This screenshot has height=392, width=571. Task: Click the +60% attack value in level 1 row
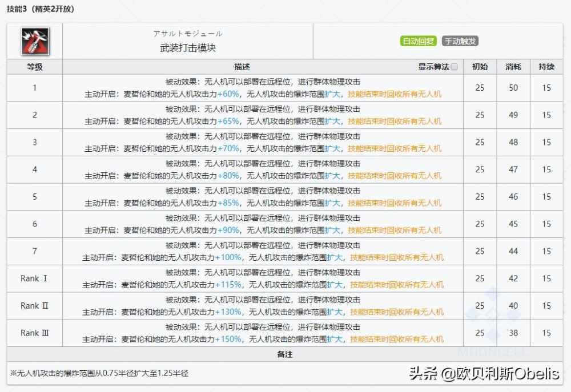(228, 94)
